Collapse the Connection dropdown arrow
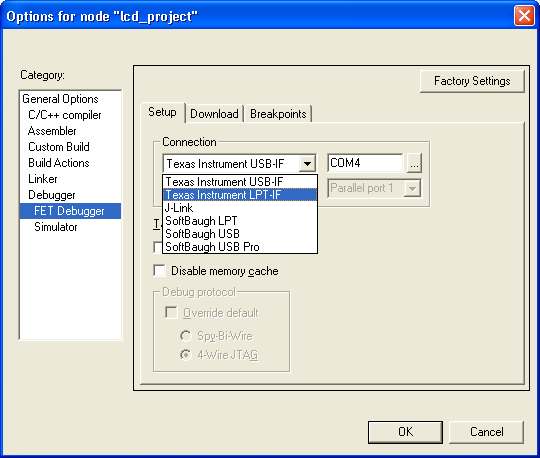The image size is (540, 458). pos(307,163)
